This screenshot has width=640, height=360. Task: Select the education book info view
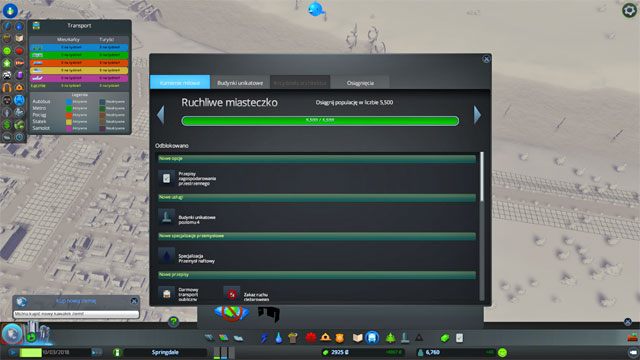19,39
